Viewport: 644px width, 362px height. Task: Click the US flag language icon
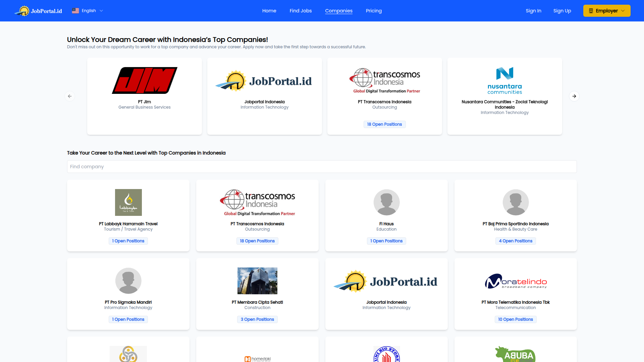coord(75,11)
